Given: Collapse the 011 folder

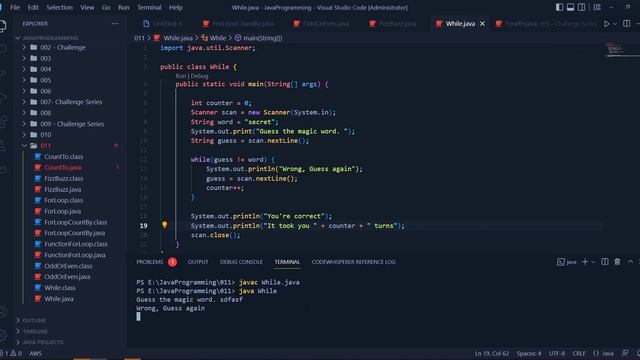Looking at the screenshot, I should coord(46,145).
